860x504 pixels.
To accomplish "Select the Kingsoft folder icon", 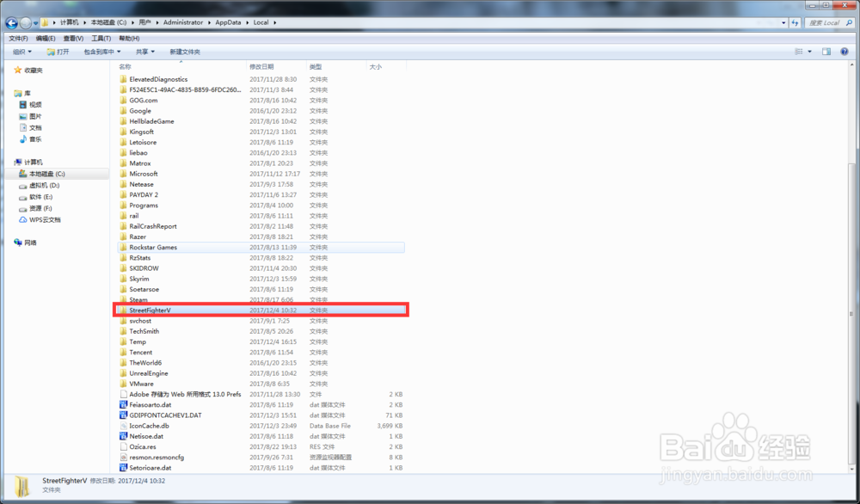I will click(123, 132).
